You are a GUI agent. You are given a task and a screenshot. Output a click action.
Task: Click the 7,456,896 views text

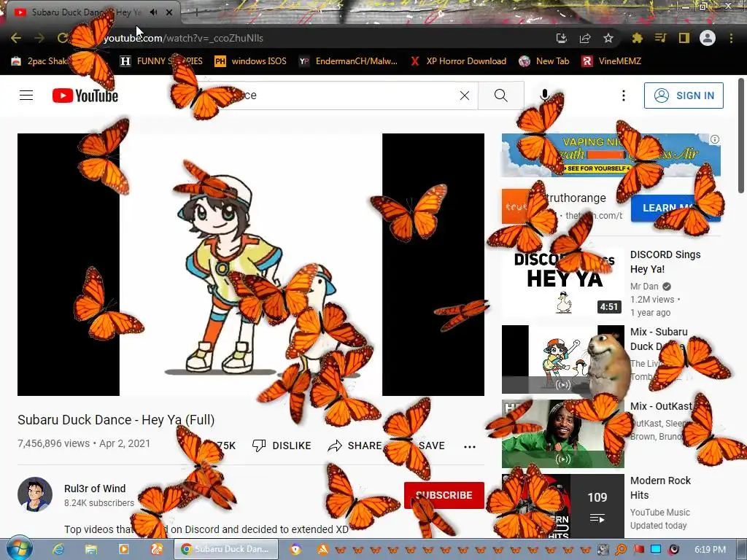coord(53,443)
